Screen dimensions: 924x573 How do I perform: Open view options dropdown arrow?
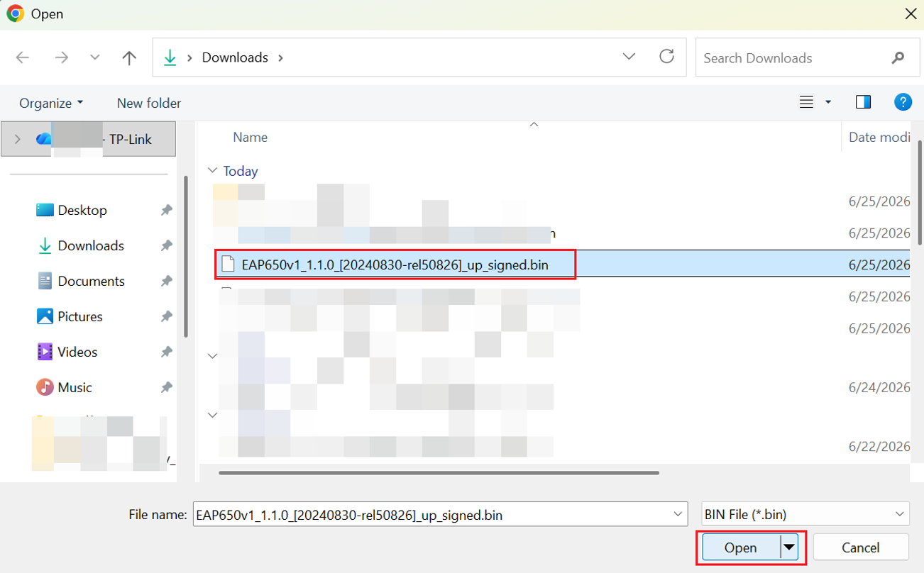point(827,103)
